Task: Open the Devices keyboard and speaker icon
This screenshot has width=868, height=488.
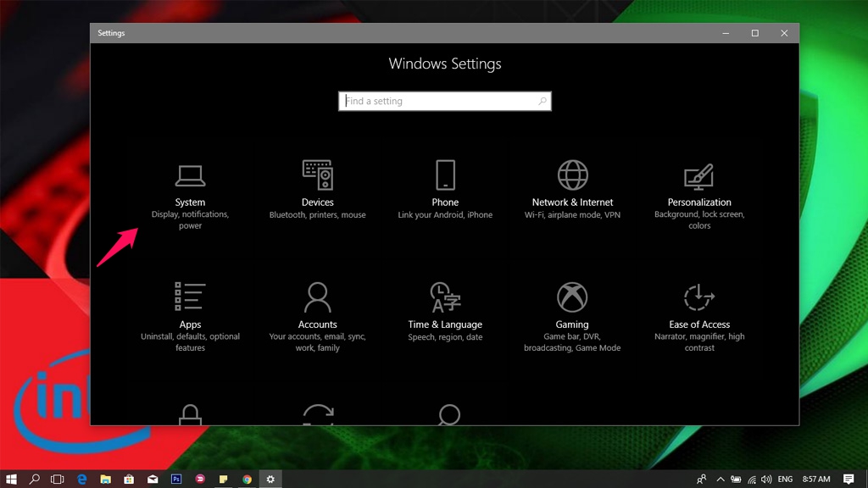Action: click(318, 175)
